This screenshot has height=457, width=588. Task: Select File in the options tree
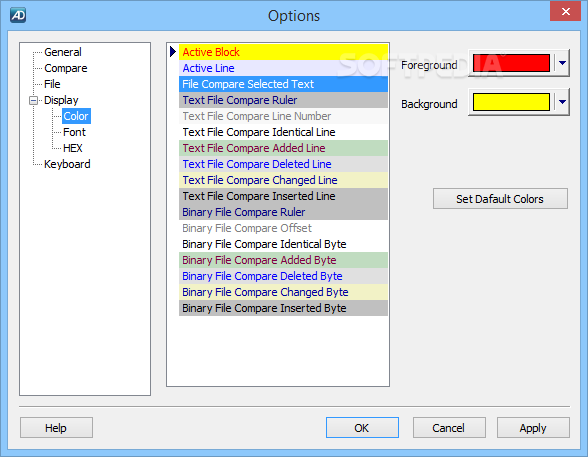coord(52,84)
